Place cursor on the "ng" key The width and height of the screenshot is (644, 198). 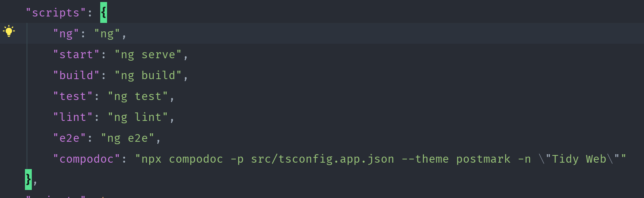66,34
